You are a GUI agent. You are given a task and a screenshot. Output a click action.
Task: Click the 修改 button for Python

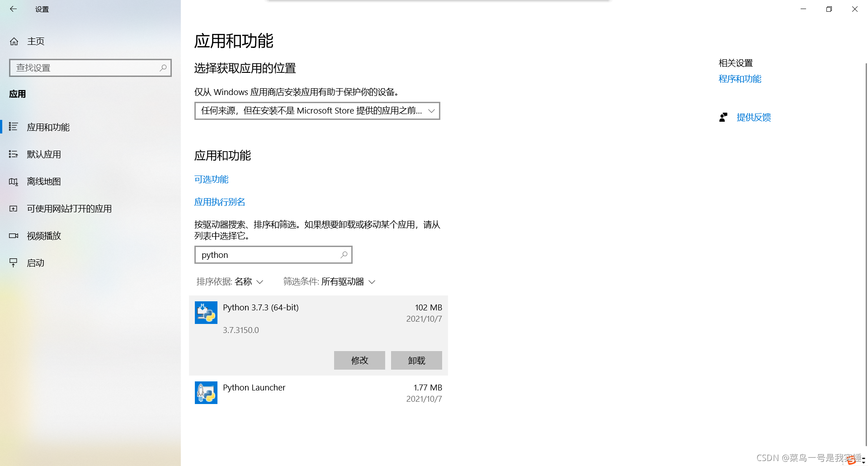[x=359, y=360]
